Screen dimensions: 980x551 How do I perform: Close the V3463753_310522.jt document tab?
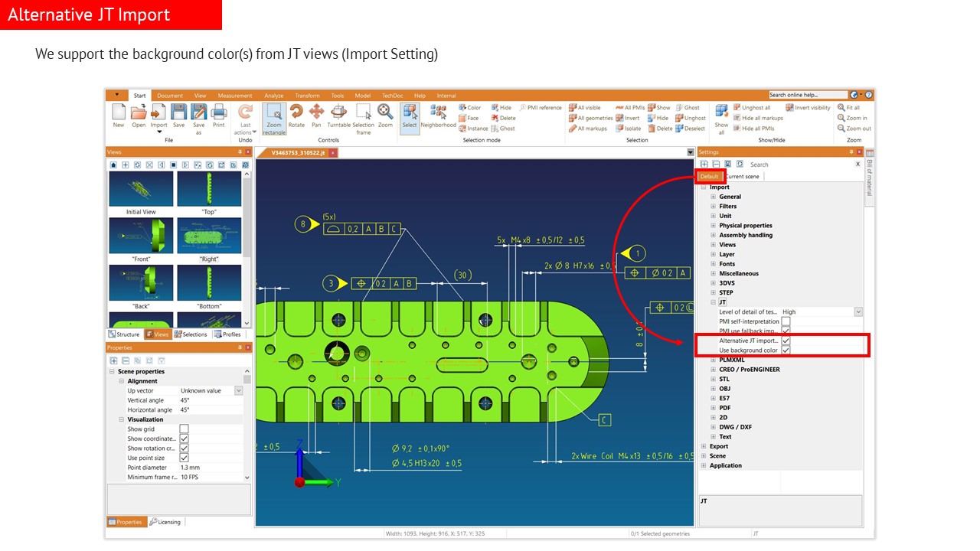333,153
